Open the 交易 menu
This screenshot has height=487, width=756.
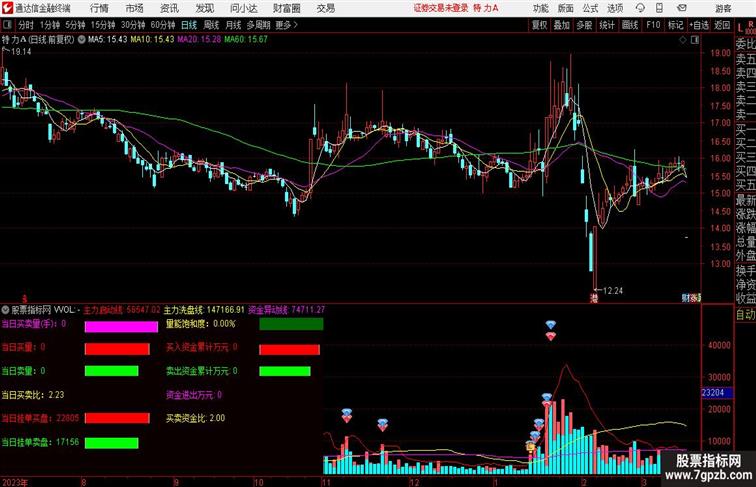pyautogui.click(x=325, y=8)
